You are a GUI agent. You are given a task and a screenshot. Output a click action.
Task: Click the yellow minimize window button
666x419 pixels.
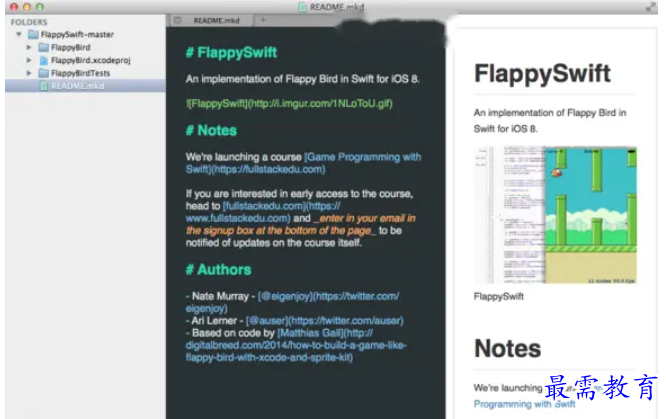[27, 7]
